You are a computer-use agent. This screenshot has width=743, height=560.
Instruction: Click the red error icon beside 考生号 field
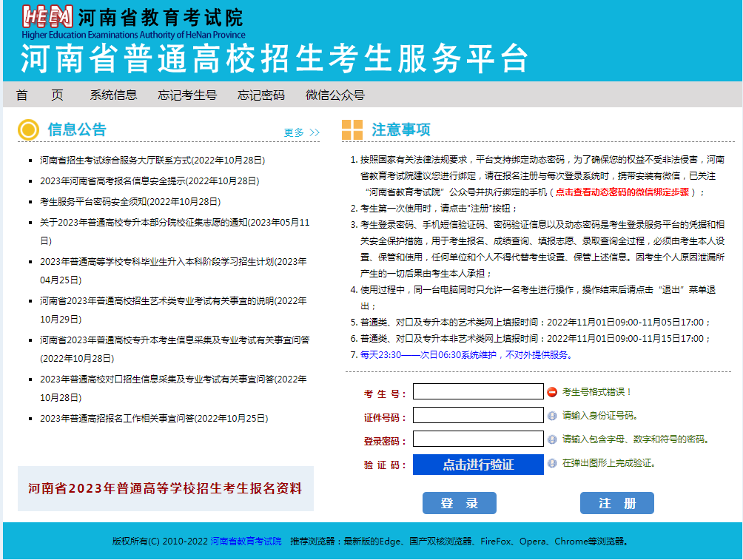[x=552, y=391]
